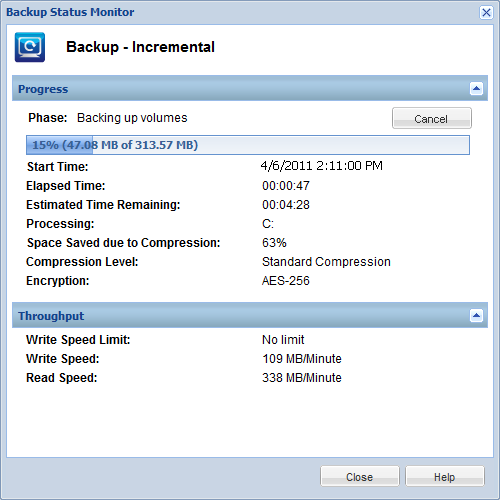Click the Read Speed 338 MB/Minute value

[x=302, y=378]
